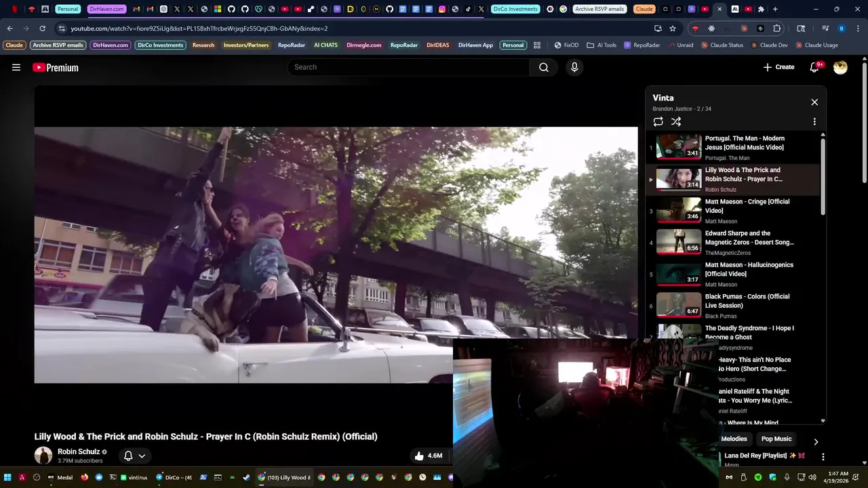Go to YouTube Premium home logo

(x=56, y=67)
